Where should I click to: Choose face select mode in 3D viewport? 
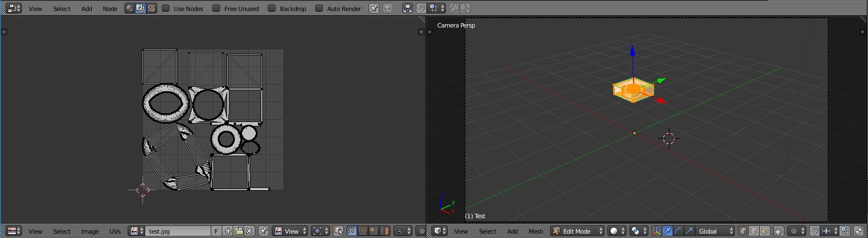tap(765, 231)
